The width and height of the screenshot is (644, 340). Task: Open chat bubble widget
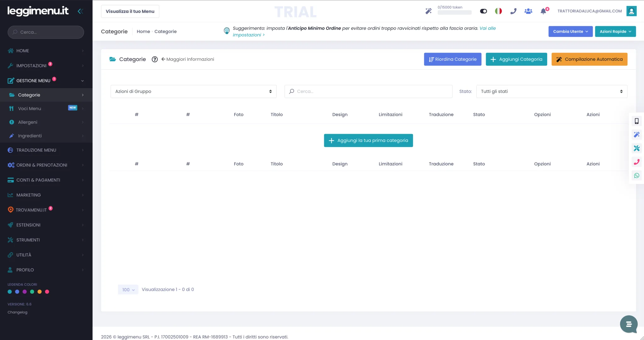click(629, 324)
